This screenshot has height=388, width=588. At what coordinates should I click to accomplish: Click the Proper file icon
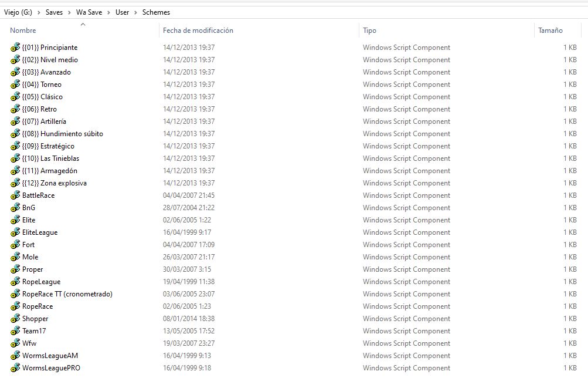[15, 269]
